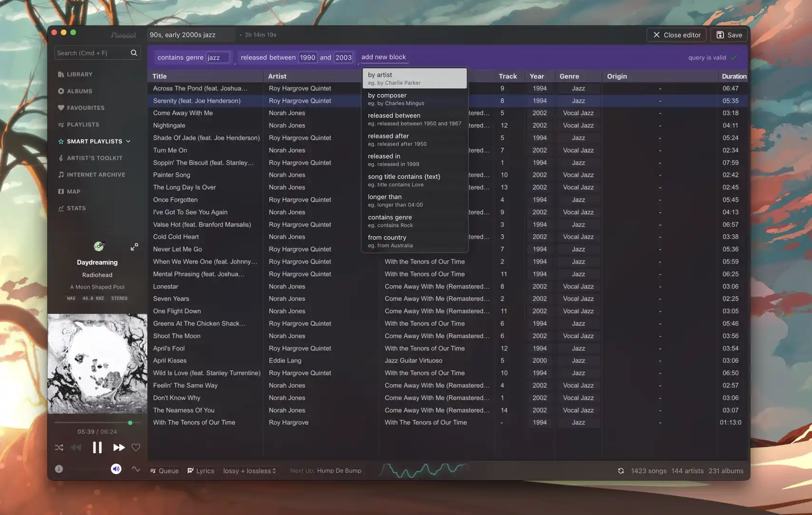Viewport: 812px width, 515px height.
Task: Toggle the waveform visualizer icon
Action: 136,469
